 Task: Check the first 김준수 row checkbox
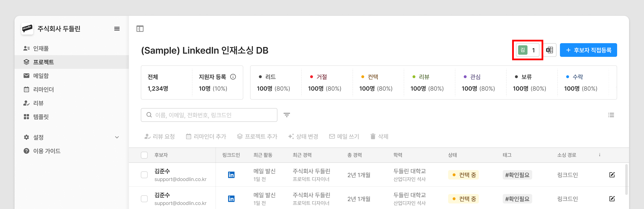(x=144, y=175)
